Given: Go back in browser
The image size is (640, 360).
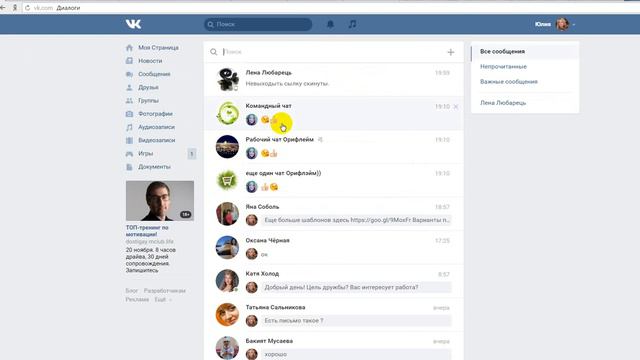Looking at the screenshot, I should [2, 8].
